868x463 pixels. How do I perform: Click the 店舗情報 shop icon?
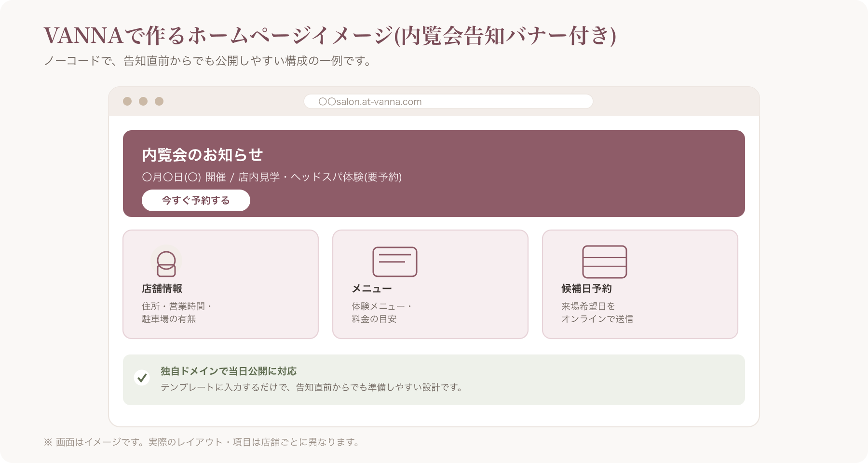pyautogui.click(x=166, y=262)
